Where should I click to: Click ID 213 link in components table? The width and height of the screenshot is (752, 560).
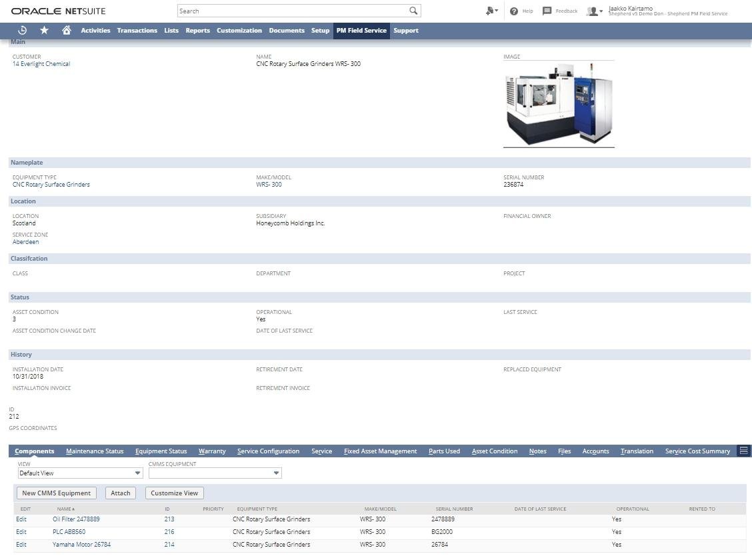click(169, 519)
